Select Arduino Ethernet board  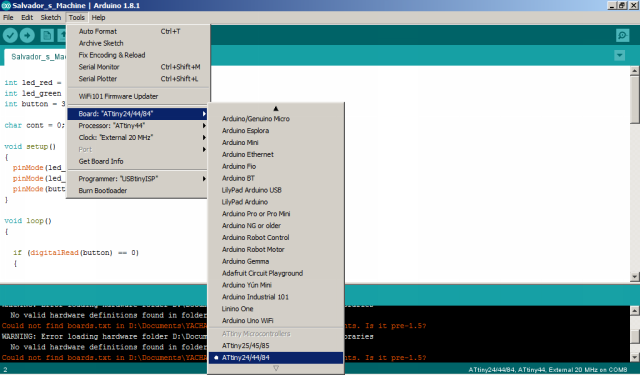[x=276, y=154]
